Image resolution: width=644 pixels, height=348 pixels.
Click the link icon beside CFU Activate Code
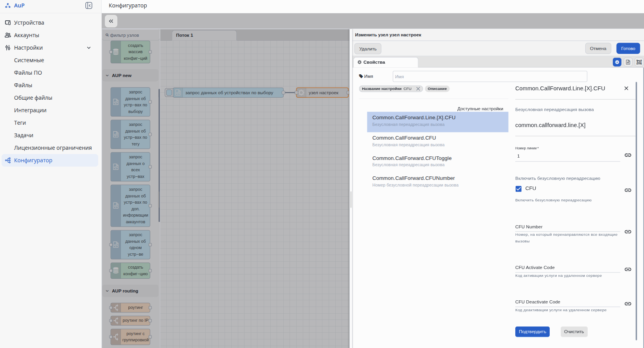pos(628,269)
